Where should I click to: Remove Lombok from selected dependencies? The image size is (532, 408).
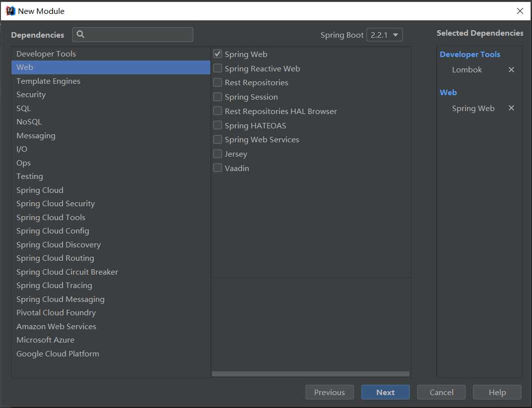[x=511, y=70]
